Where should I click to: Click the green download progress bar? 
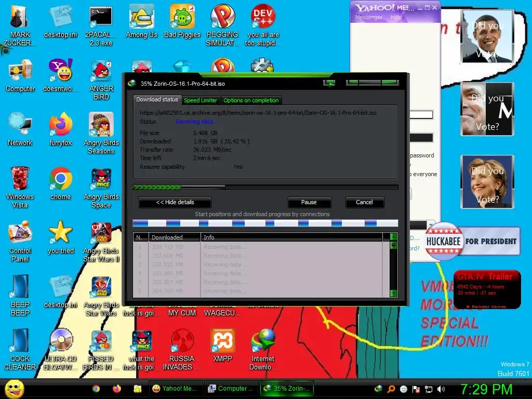pos(265,187)
